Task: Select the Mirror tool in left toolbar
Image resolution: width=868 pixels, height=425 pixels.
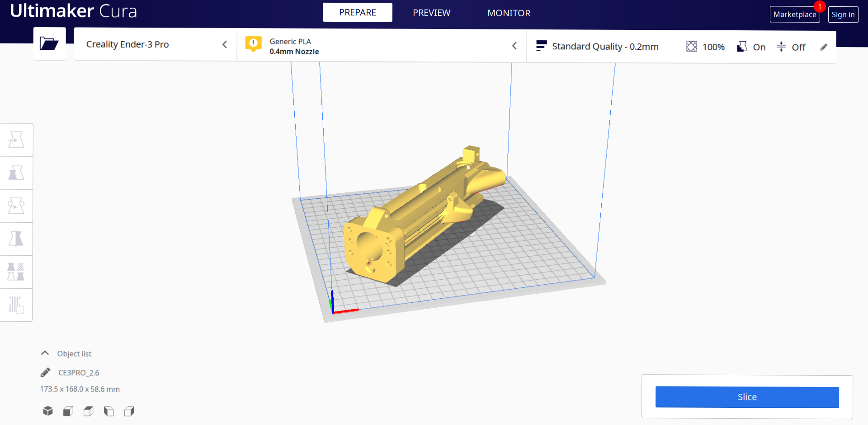Action: point(16,239)
